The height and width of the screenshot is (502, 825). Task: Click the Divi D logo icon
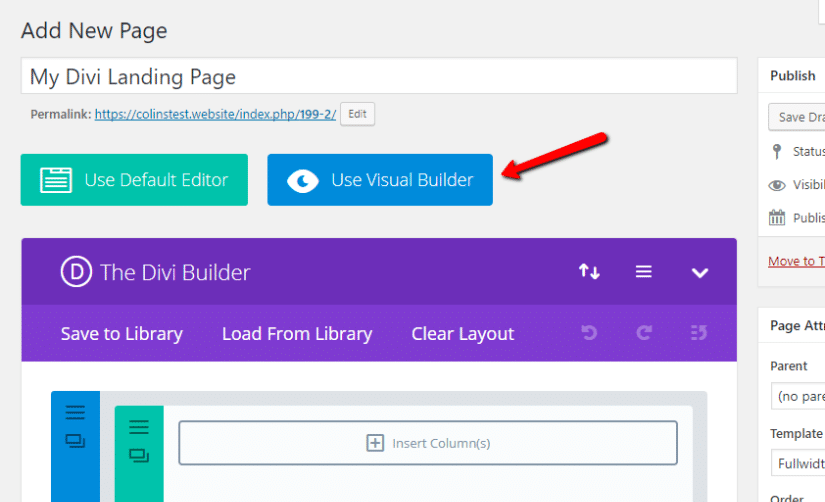(x=76, y=272)
